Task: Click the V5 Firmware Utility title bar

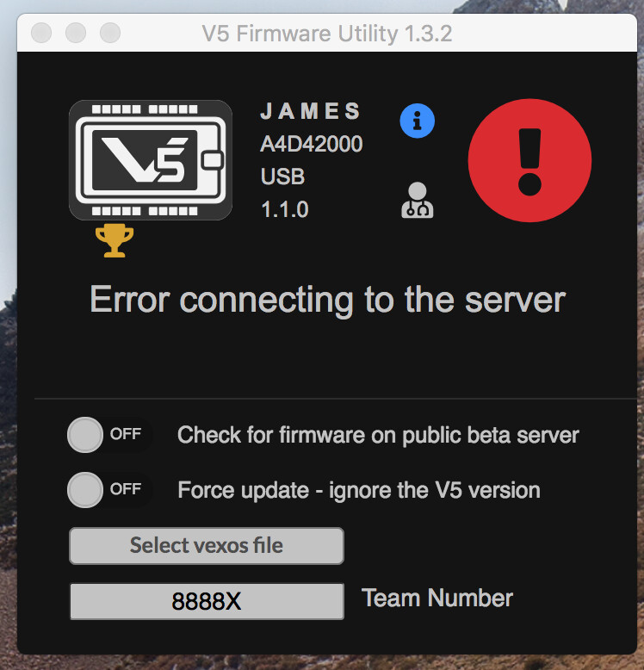Action: click(327, 34)
